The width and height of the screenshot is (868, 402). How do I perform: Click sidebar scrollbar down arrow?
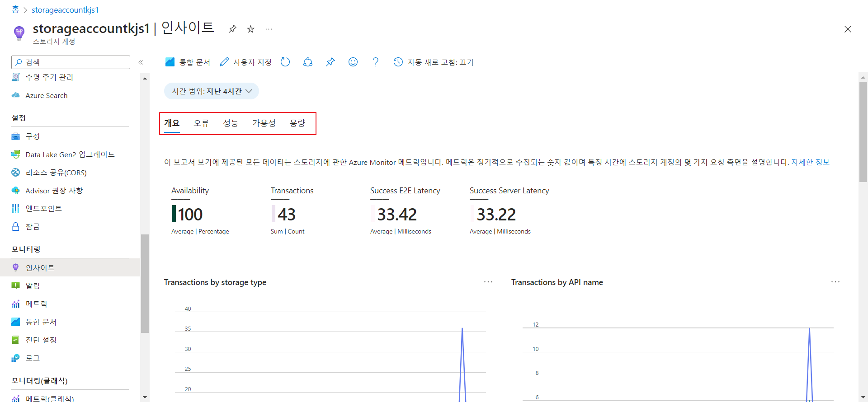(145, 397)
